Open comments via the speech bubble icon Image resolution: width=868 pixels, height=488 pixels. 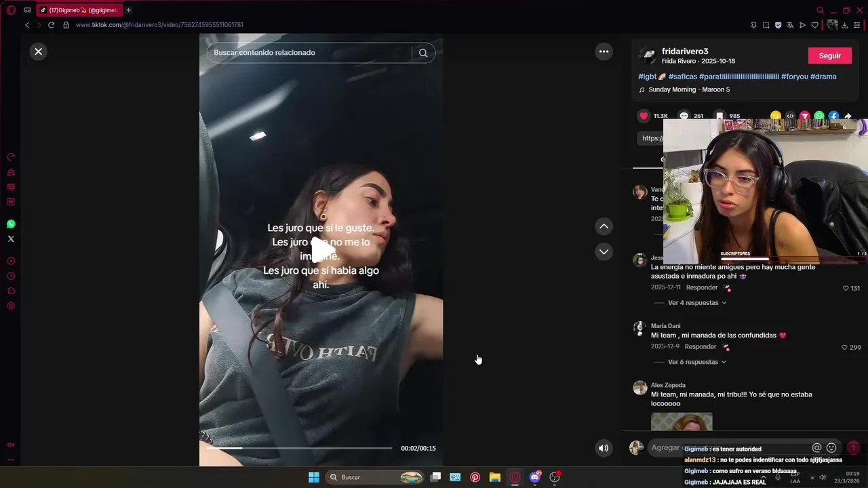(684, 116)
